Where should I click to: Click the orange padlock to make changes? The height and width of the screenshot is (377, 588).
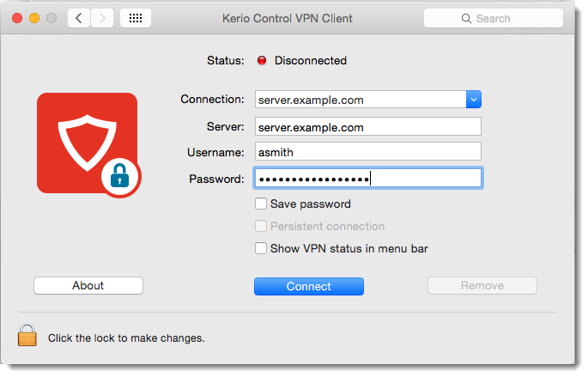pos(27,335)
